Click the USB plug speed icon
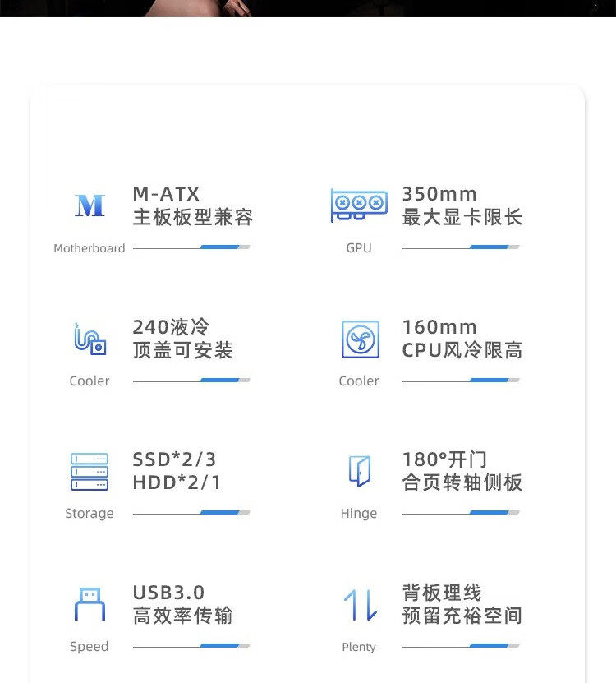Screen dimensions: 616x683 coord(90,604)
